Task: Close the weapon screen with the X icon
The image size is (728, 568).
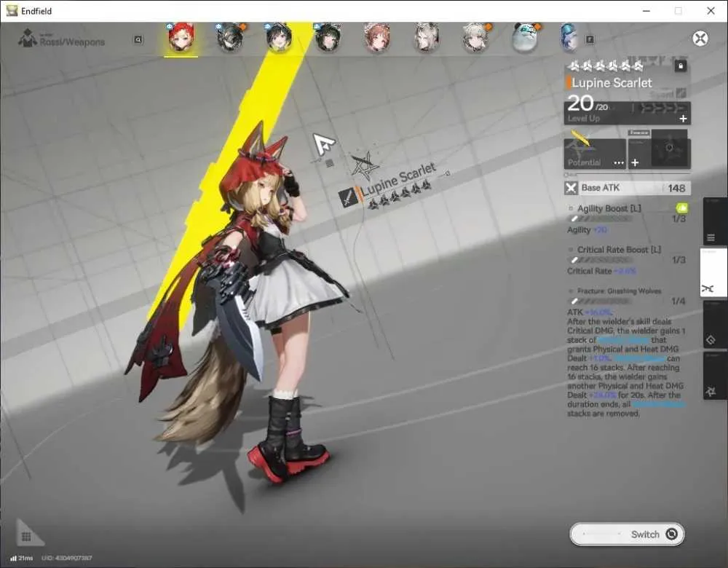Action: click(700, 39)
